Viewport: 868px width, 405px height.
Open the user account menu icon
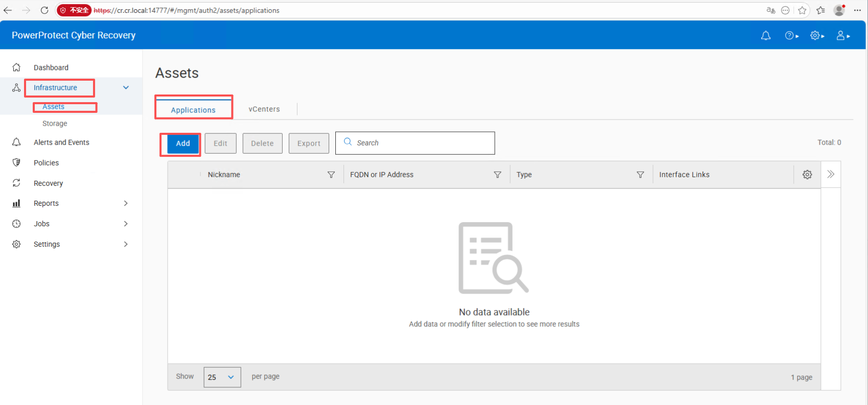[x=843, y=35]
